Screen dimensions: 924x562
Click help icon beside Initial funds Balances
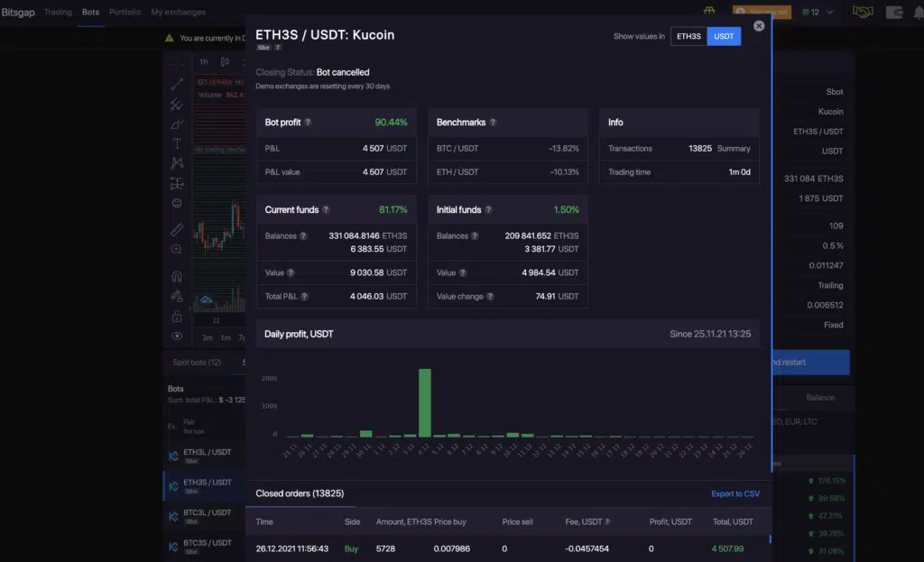475,236
